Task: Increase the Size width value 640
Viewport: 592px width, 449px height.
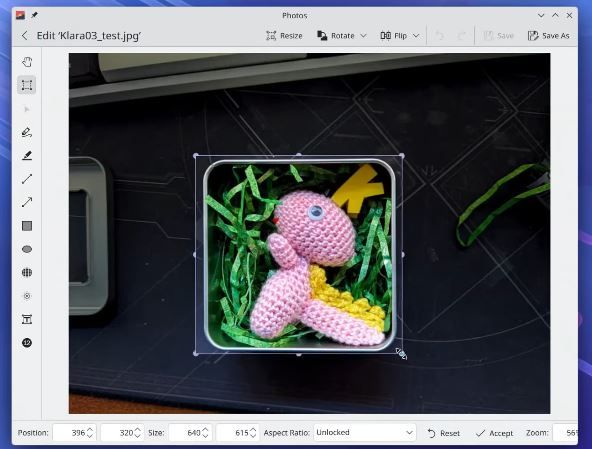Action: point(205,430)
